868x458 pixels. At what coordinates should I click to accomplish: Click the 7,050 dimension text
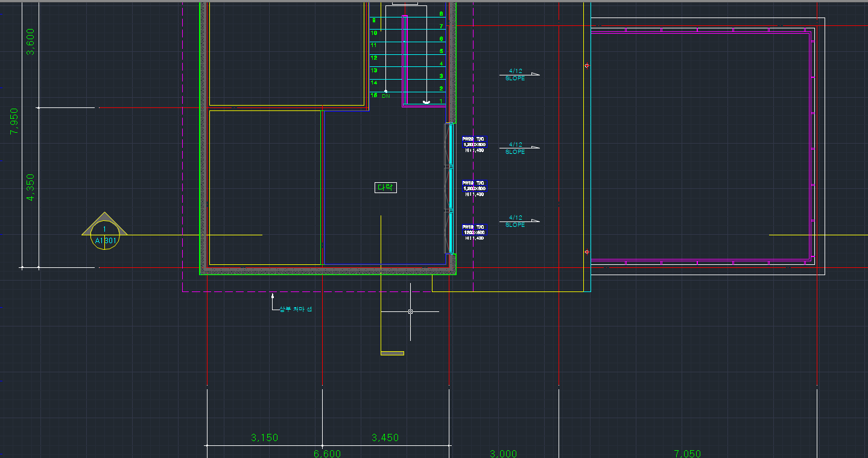687,453
